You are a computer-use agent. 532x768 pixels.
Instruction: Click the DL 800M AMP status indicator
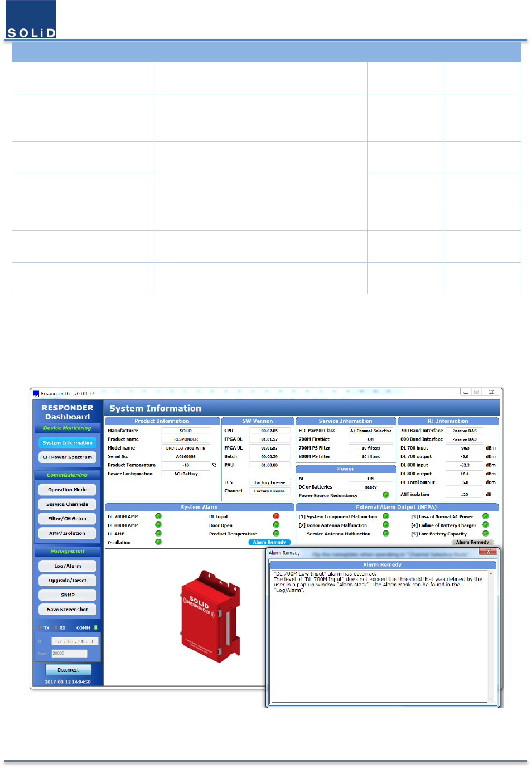[x=158, y=525]
